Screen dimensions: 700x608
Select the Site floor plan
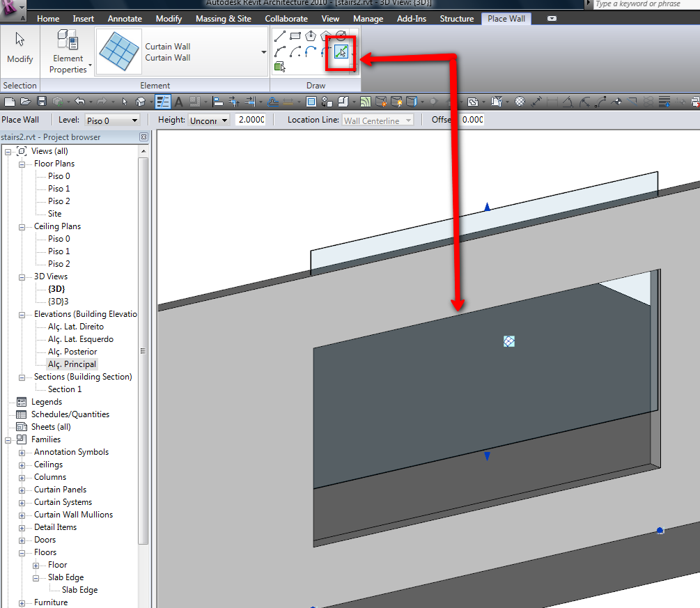[x=54, y=214]
